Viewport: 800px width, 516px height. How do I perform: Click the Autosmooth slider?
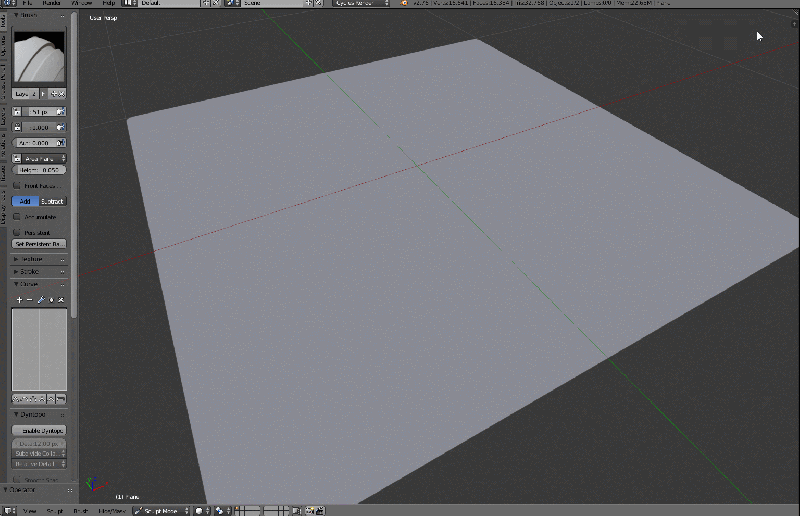[35, 143]
